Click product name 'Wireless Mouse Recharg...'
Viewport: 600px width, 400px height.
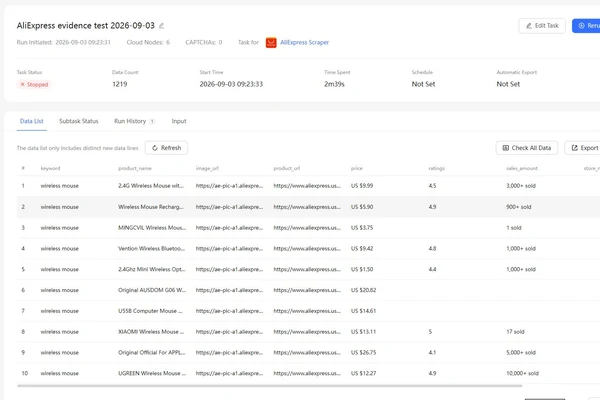[x=151, y=207]
